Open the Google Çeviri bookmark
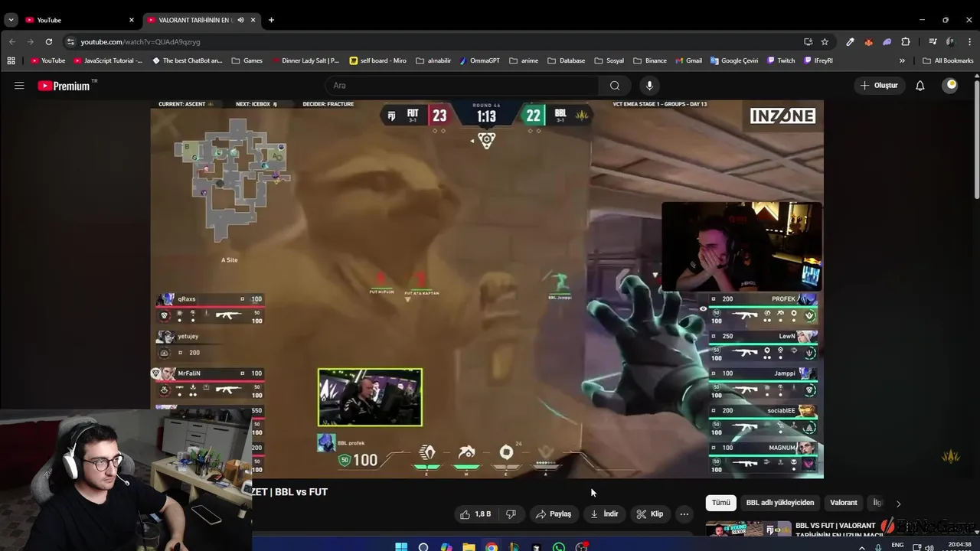The image size is (980, 551). click(733, 60)
